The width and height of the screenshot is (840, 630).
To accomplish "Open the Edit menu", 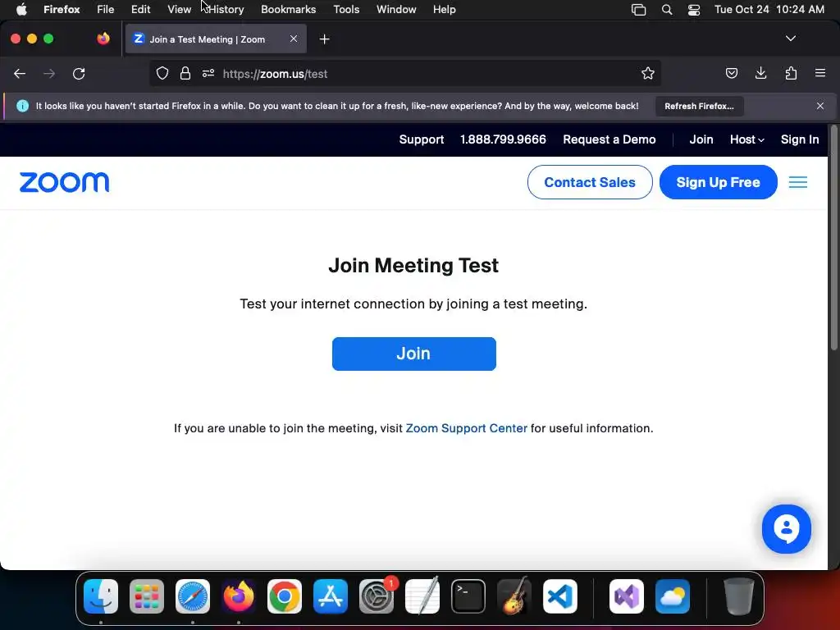I will (141, 10).
